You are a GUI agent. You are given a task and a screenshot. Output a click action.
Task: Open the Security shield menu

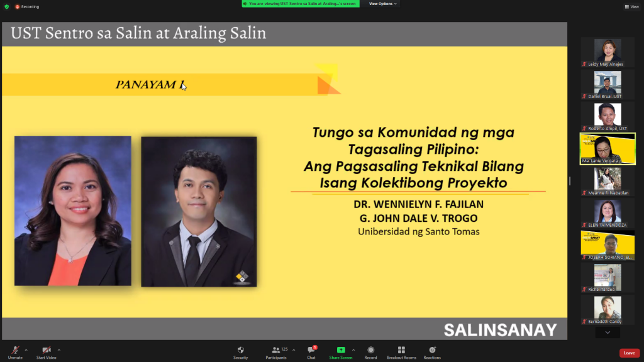[x=241, y=352]
